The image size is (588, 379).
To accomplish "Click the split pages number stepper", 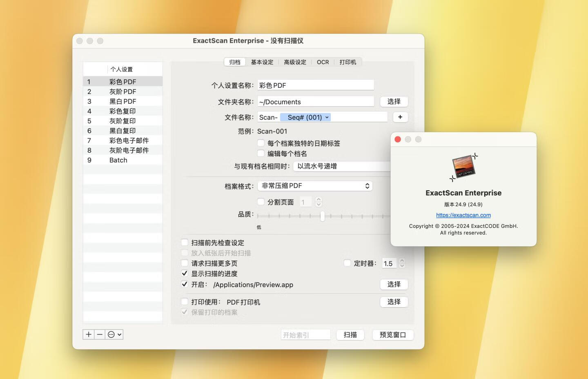I will point(319,202).
